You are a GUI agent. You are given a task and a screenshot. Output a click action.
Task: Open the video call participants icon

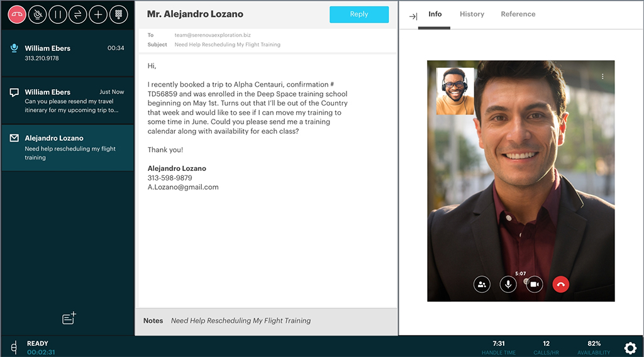pyautogui.click(x=482, y=284)
